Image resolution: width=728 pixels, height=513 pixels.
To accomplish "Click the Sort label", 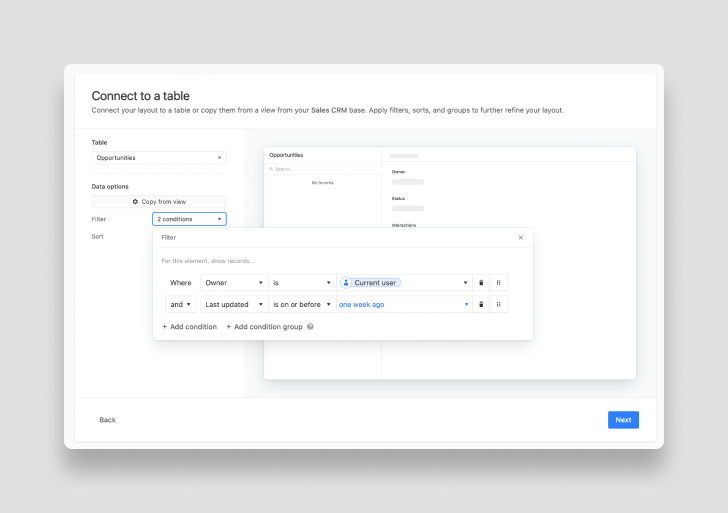I will (x=98, y=237).
